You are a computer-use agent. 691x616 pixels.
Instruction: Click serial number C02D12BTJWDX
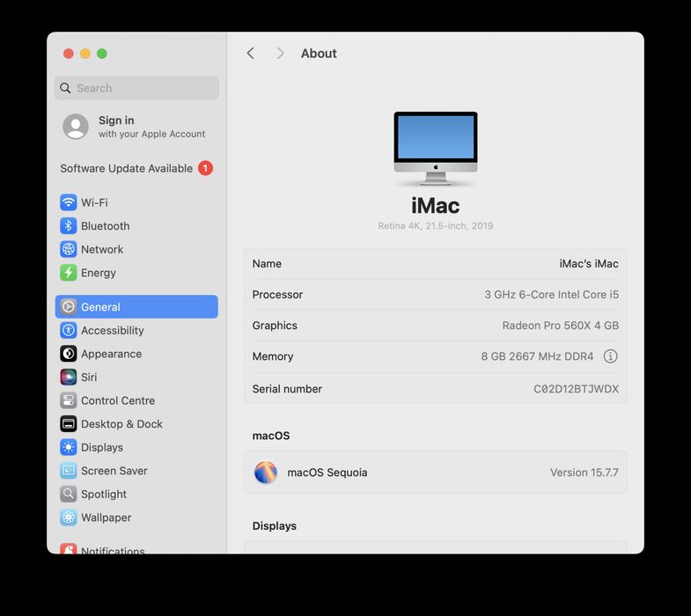576,389
